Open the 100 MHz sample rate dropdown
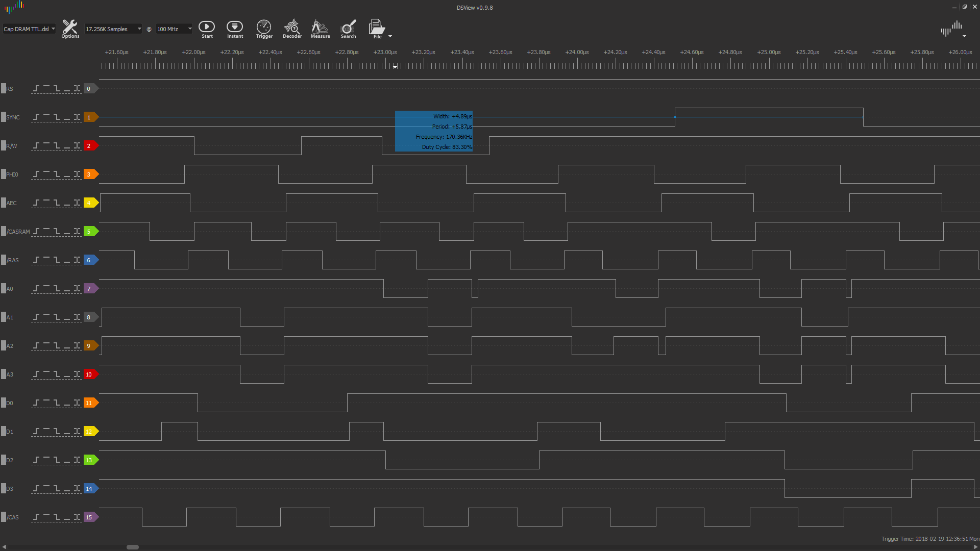 tap(174, 29)
